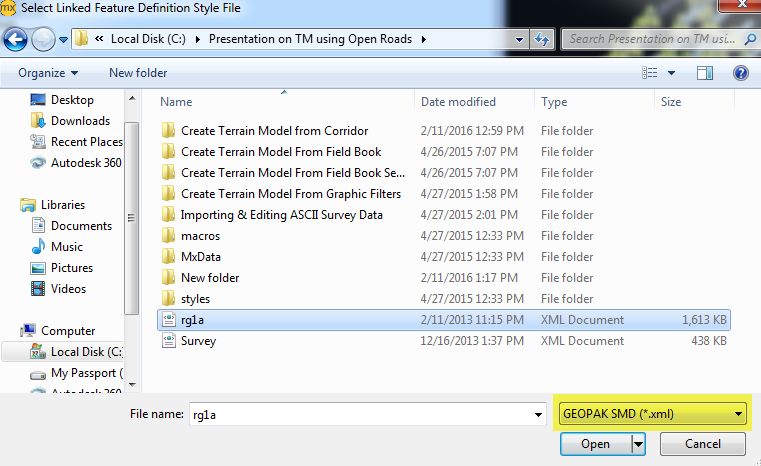This screenshot has width=761, height=466.
Task: Click the Back navigation arrow
Action: click(15, 39)
